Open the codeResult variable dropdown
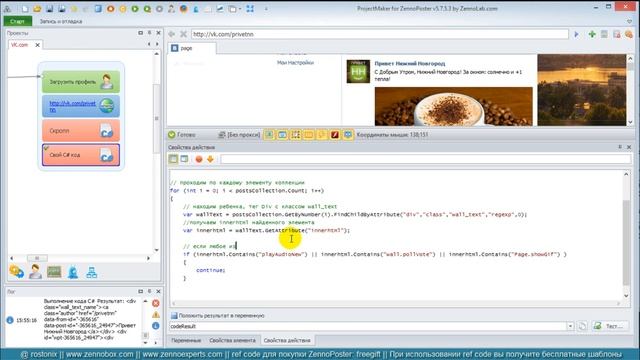 pos(570,326)
